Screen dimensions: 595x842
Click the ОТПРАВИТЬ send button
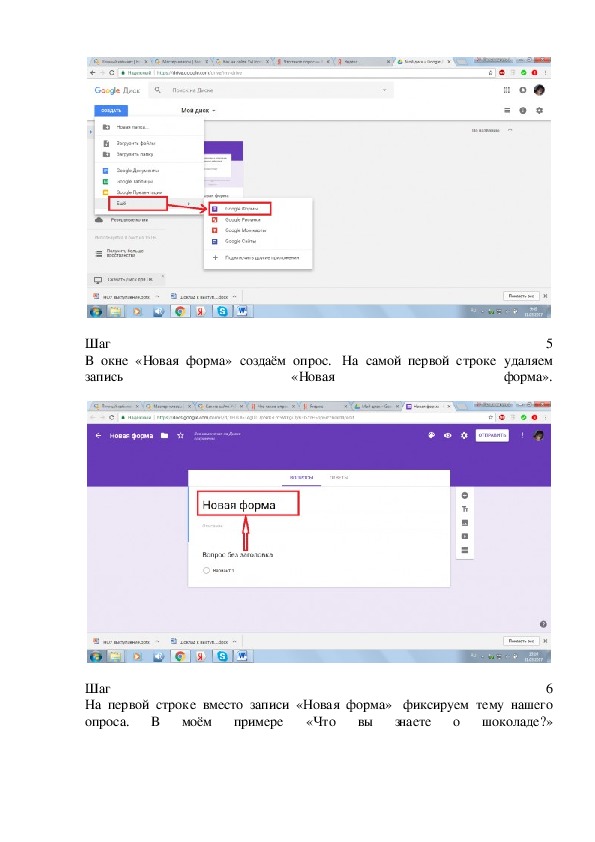tap(492, 435)
